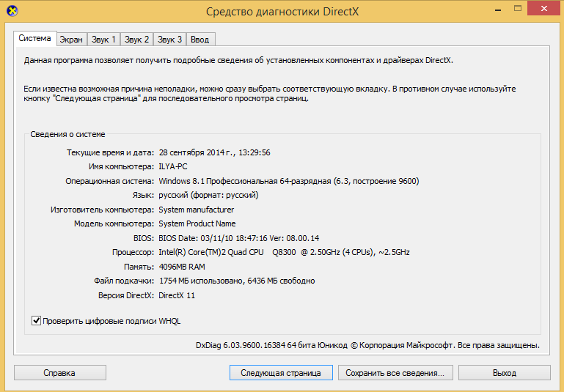Click the 1754 МБ использовано value

[x=237, y=281]
